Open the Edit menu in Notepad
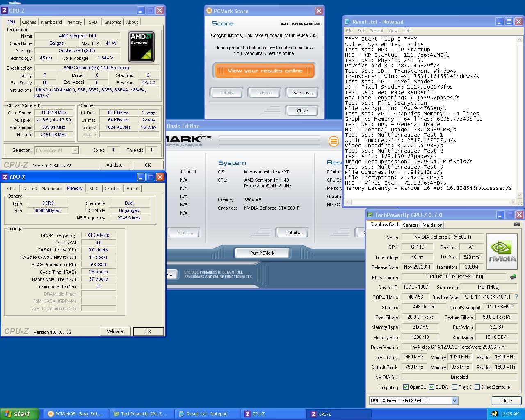The height and width of the screenshot is (420, 525). (x=361, y=31)
